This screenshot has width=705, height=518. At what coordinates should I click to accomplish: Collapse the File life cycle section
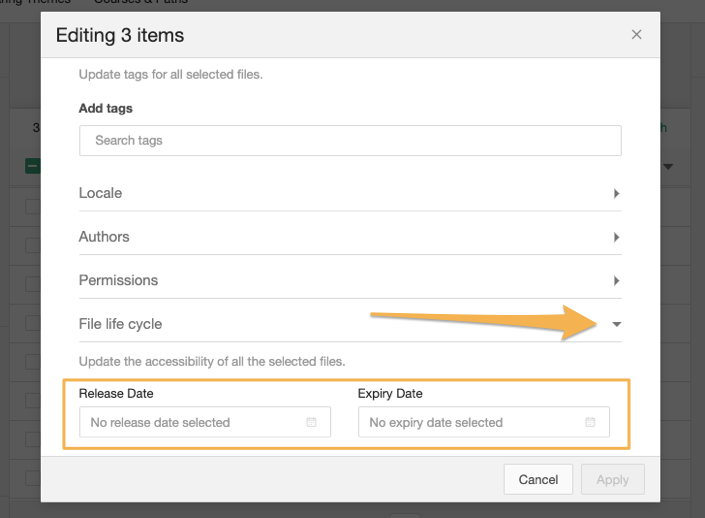coord(616,324)
